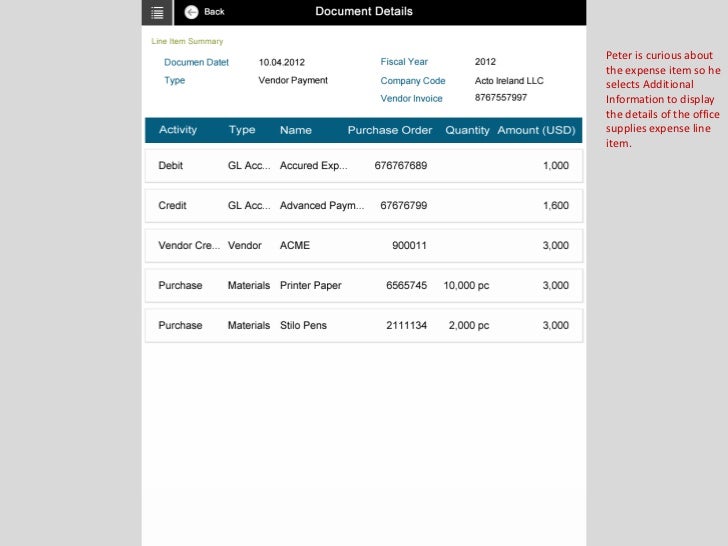Click Purchase activity in Printer Paper row
Screen dimensions: 728x546
click(x=180, y=286)
